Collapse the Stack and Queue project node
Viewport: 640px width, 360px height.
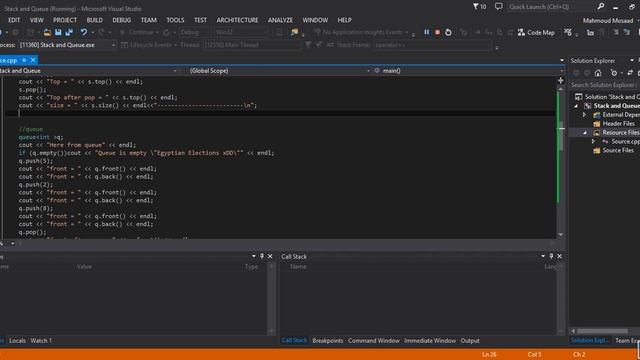point(576,106)
